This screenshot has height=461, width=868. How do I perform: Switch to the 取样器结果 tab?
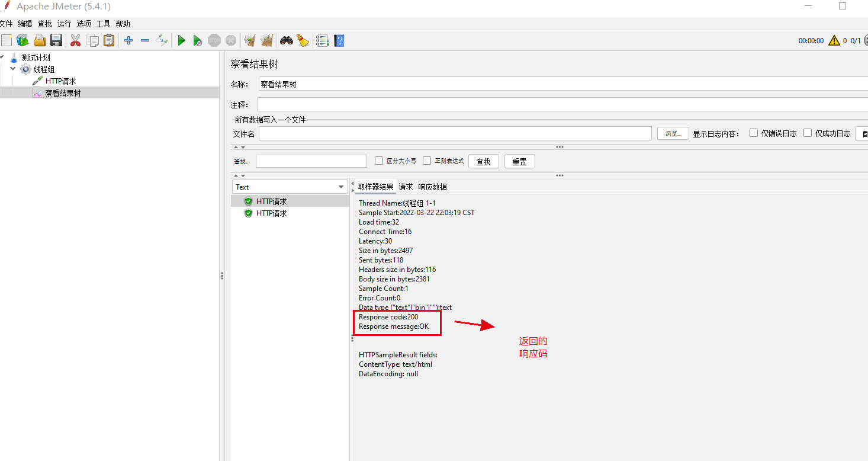tap(375, 187)
